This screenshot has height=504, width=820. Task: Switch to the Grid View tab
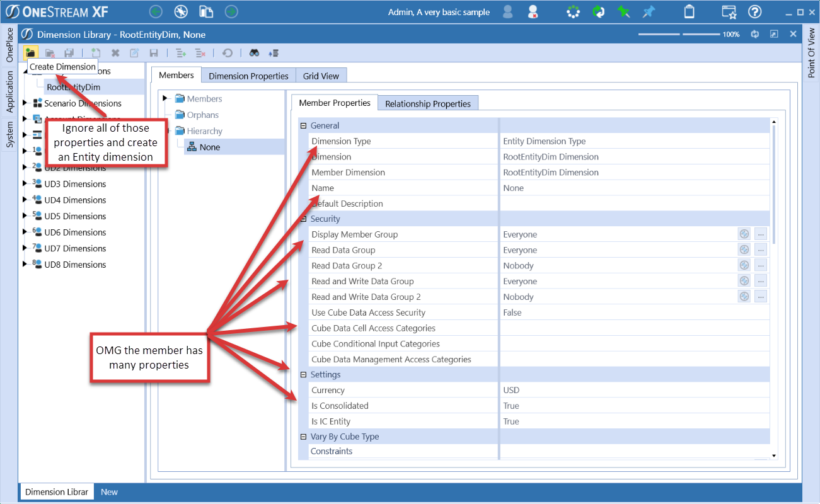click(x=321, y=76)
